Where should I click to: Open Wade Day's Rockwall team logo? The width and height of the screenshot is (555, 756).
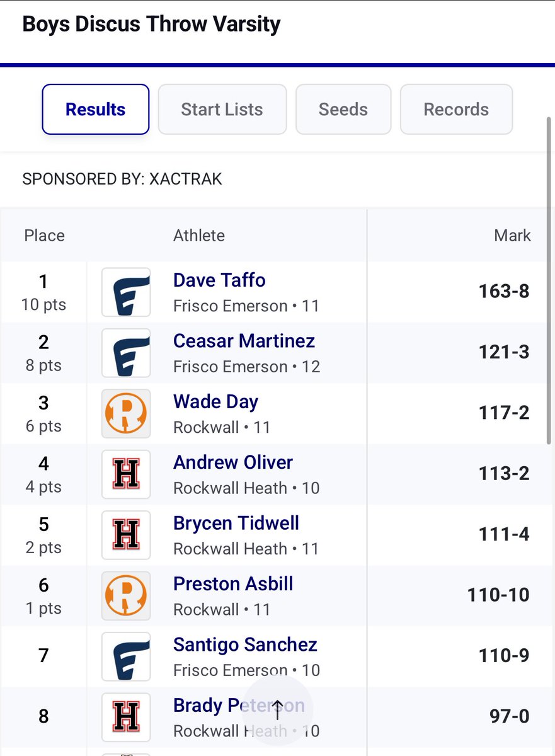[x=126, y=414]
